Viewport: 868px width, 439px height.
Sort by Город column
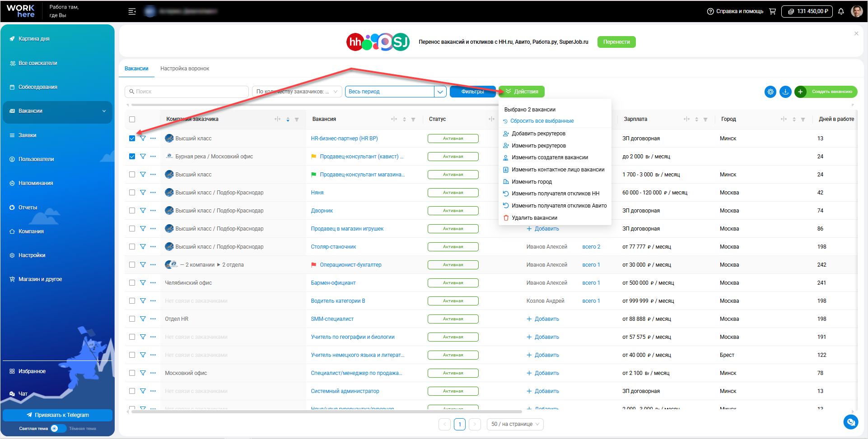pos(794,120)
